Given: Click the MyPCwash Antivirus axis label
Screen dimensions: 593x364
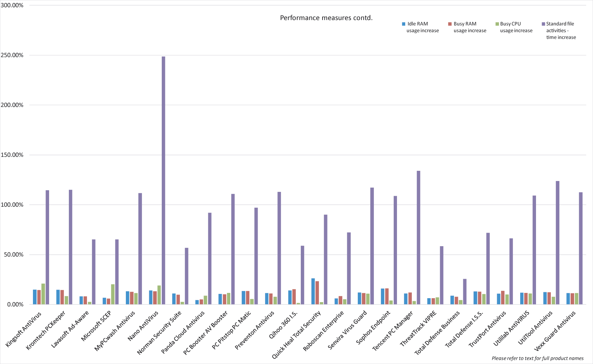Looking at the screenshot, I should (x=115, y=331).
